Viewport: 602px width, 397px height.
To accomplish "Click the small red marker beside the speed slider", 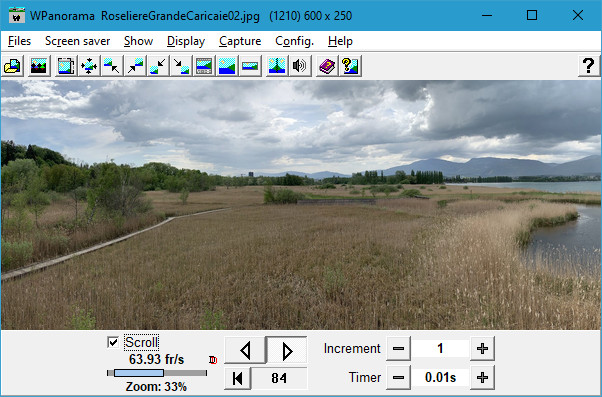I will point(213,360).
